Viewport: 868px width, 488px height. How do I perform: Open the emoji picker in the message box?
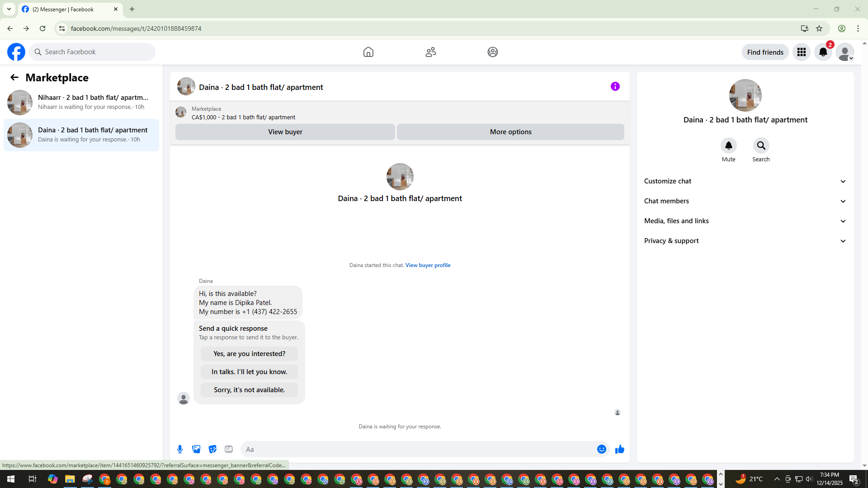click(x=601, y=449)
